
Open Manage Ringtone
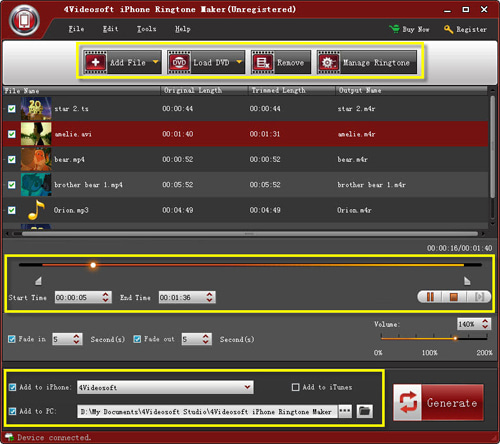[x=367, y=62]
